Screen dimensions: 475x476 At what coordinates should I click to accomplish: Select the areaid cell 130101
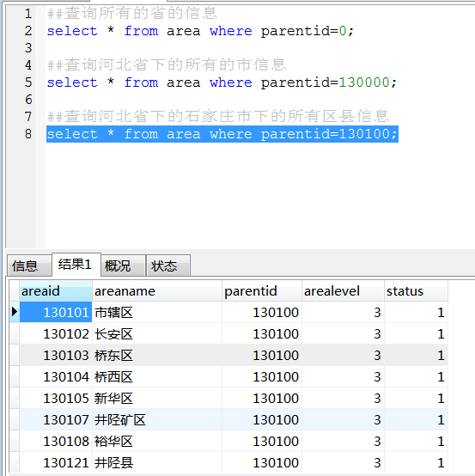[56, 312]
